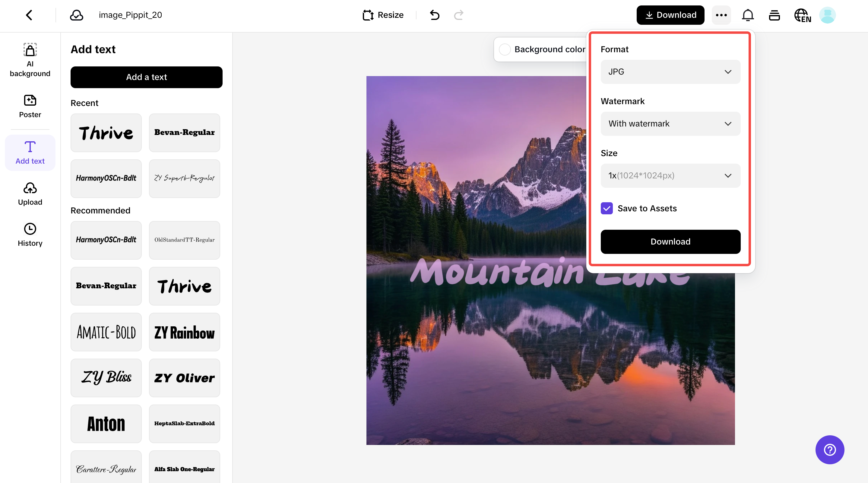The height and width of the screenshot is (483, 868).
Task: Open the more options menu next to Download
Action: (721, 15)
